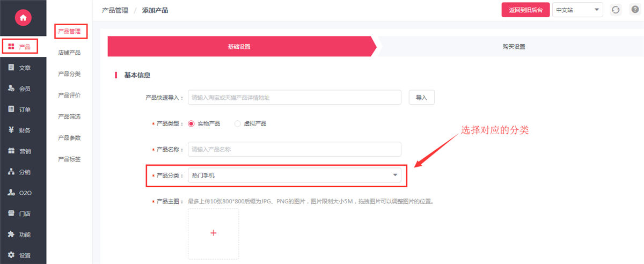644x264 pixels.
Task: Open the 产品分类 dropdown showing 热门手机
Action: pyautogui.click(x=295, y=175)
